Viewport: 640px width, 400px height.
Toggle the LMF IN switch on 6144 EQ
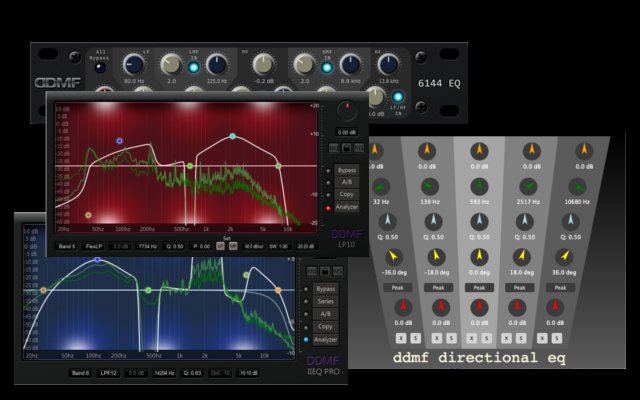tap(193, 68)
